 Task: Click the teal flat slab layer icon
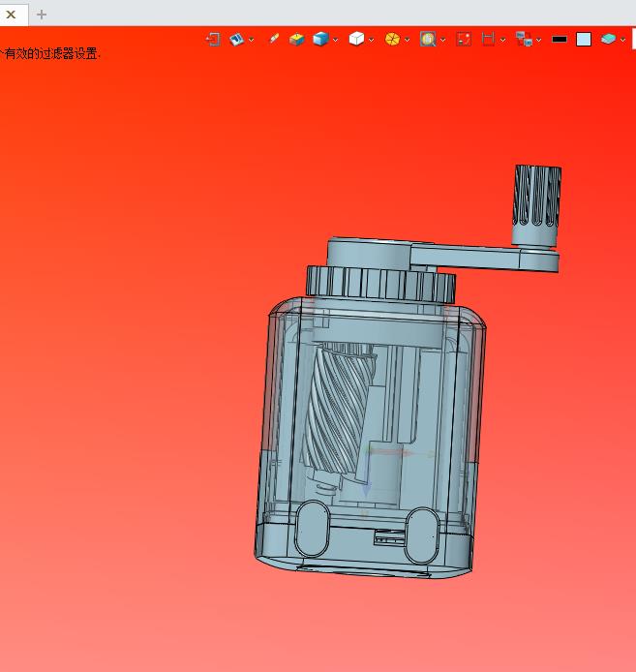pos(608,39)
